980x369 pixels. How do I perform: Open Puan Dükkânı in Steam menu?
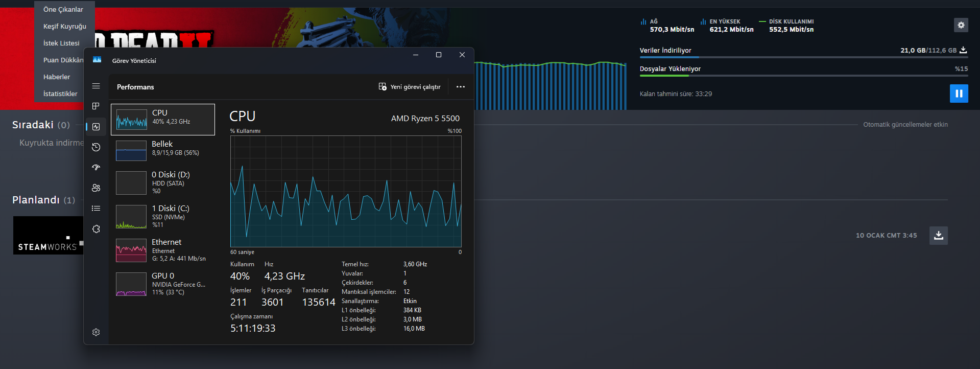point(63,60)
